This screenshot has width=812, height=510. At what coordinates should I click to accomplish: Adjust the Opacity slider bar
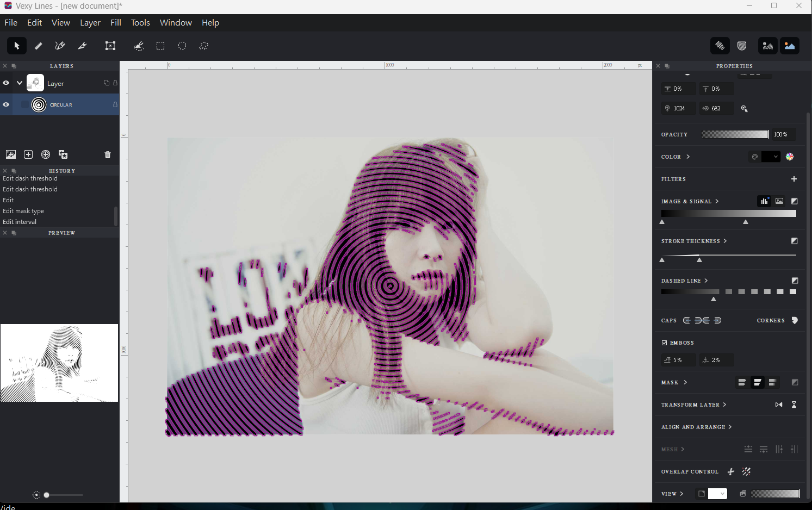735,134
